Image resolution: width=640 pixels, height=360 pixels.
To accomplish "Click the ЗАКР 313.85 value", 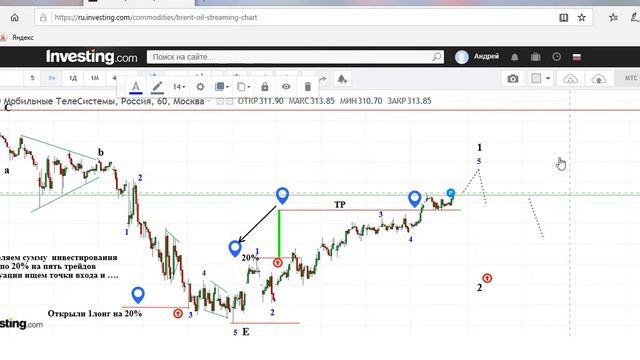I will (409, 101).
